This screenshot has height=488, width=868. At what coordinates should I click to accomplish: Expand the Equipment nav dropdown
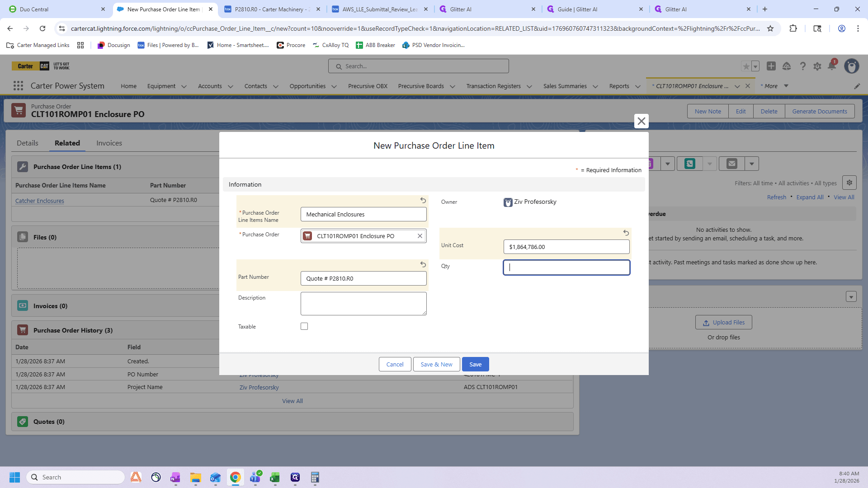(184, 86)
